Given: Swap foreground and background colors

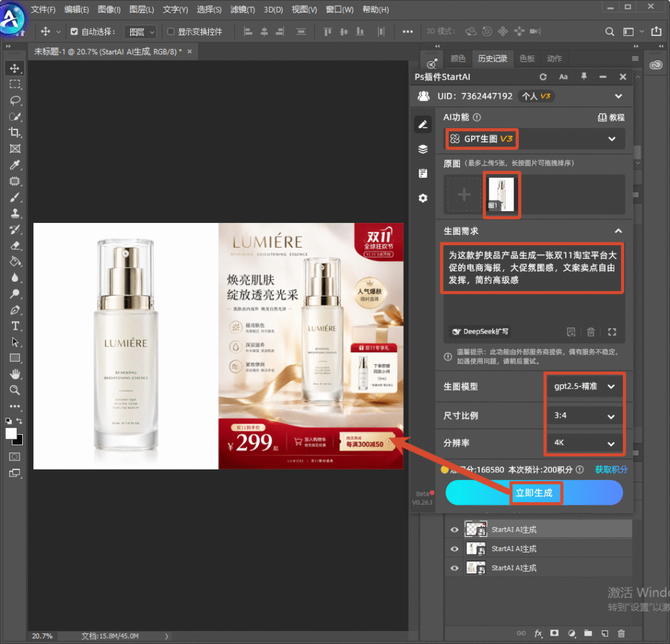Looking at the screenshot, I should pos(20,420).
